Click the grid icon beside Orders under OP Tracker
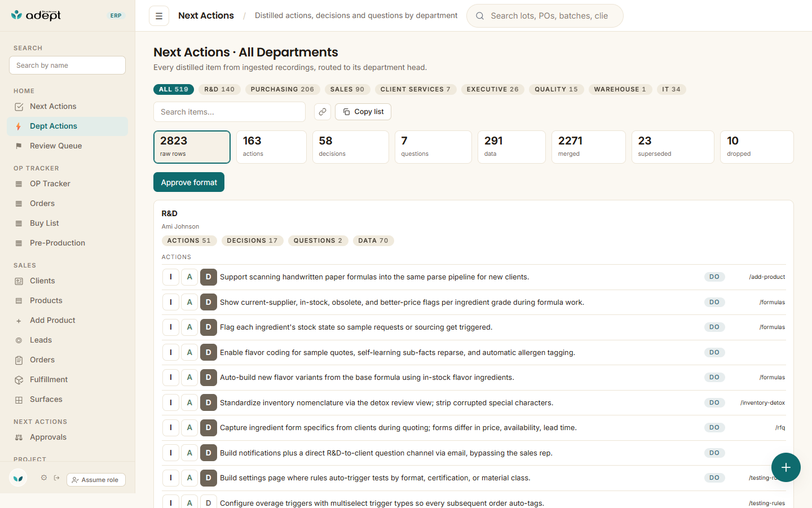The width and height of the screenshot is (812, 508). point(19,204)
